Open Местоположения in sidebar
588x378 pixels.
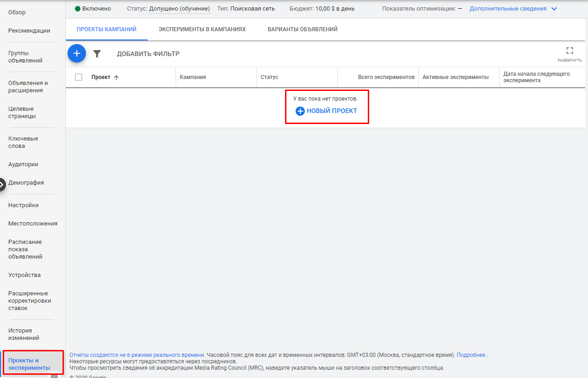click(x=33, y=224)
